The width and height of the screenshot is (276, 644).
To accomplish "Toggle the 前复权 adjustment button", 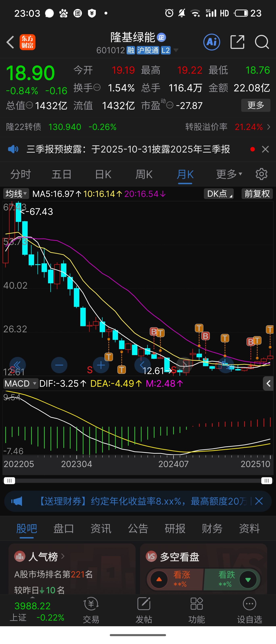I will coord(257,194).
